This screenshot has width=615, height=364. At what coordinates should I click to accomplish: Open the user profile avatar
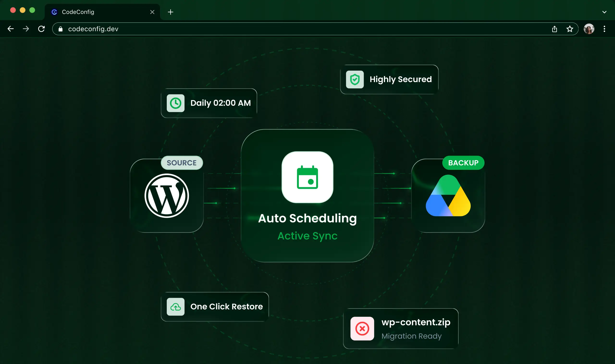pyautogui.click(x=589, y=29)
